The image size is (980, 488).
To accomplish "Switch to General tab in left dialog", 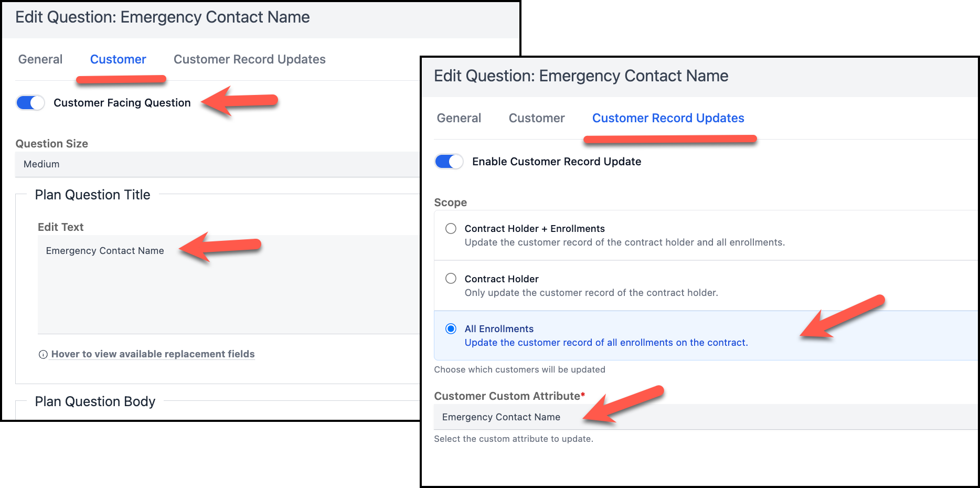I will pyautogui.click(x=40, y=59).
